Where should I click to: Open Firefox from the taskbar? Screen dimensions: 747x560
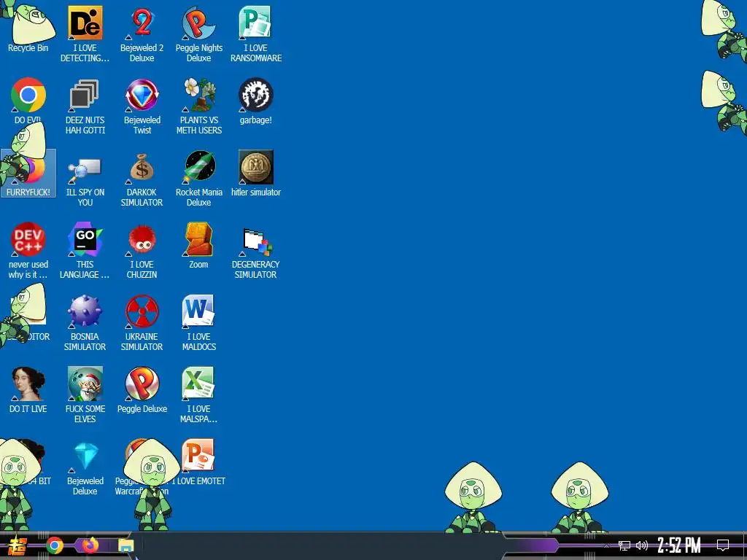[90, 545]
